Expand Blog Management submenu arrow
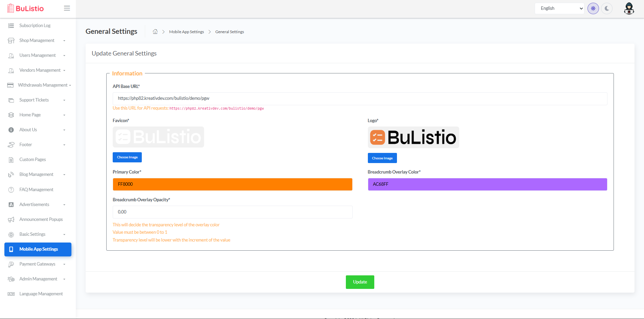Viewport: 644px width, 319px height. (64, 175)
